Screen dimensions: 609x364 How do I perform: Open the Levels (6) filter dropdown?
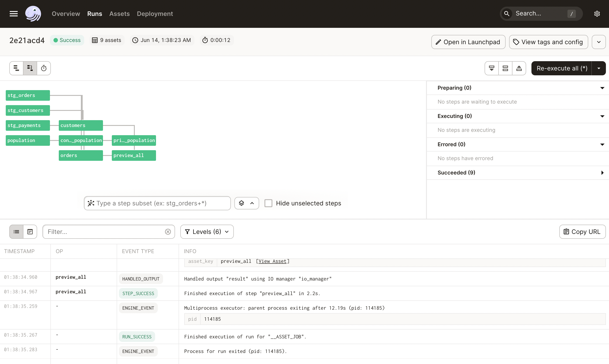(207, 232)
